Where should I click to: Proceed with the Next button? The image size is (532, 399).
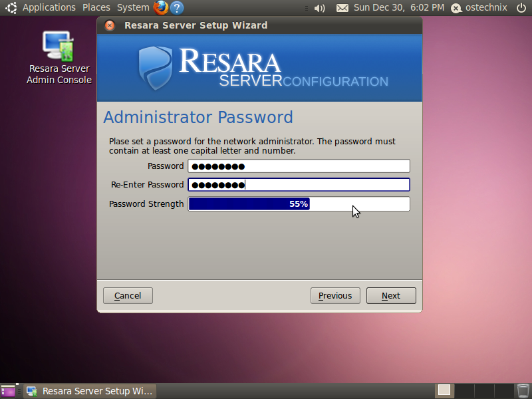(391, 295)
